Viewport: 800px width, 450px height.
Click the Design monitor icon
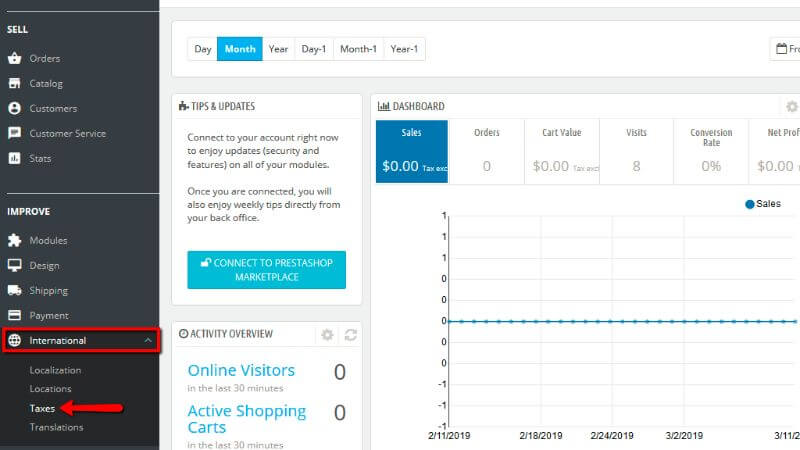pyautogui.click(x=14, y=265)
